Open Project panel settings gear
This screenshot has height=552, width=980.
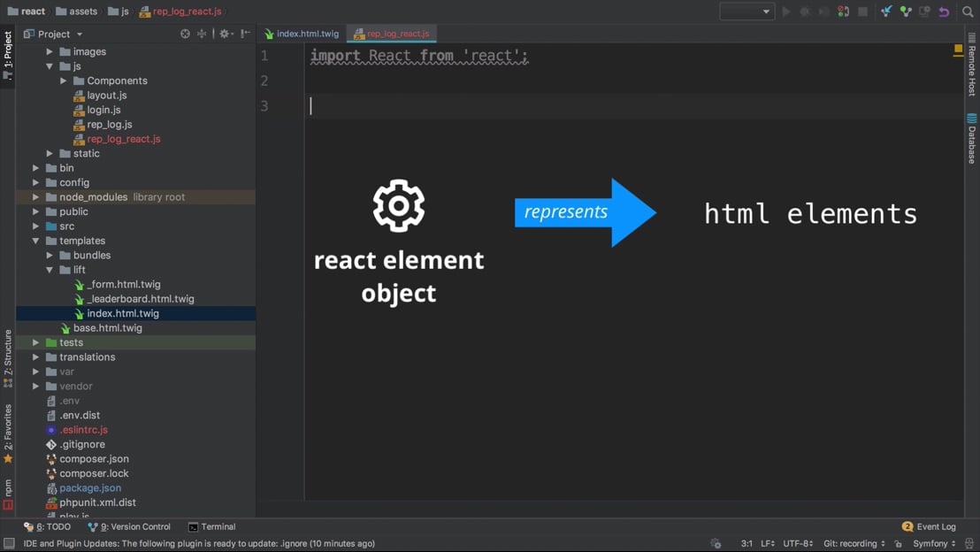coord(225,34)
